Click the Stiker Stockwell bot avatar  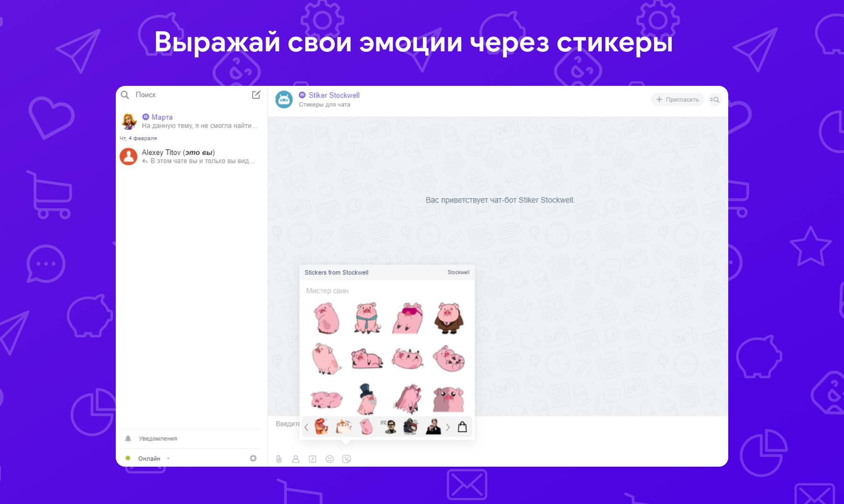284,99
